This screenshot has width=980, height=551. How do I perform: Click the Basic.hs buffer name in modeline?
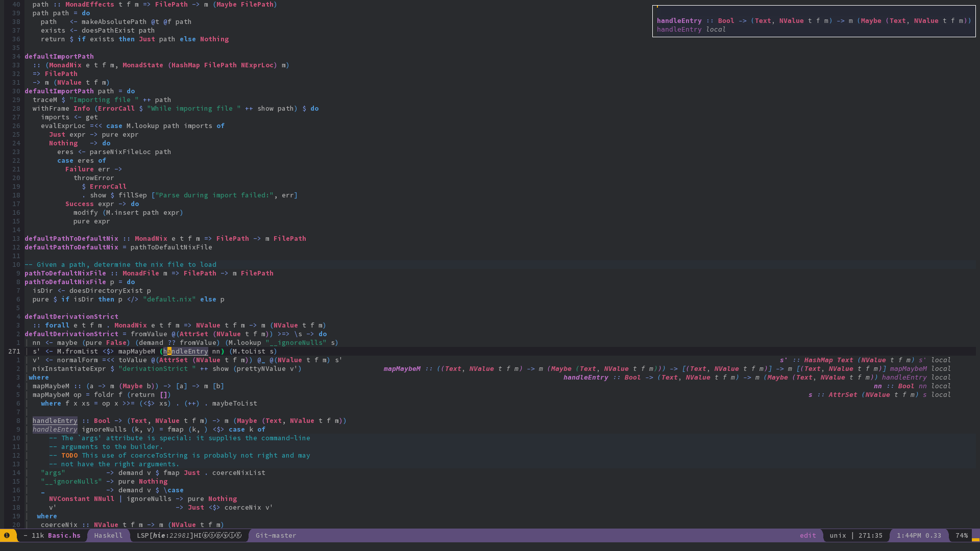[64, 535]
